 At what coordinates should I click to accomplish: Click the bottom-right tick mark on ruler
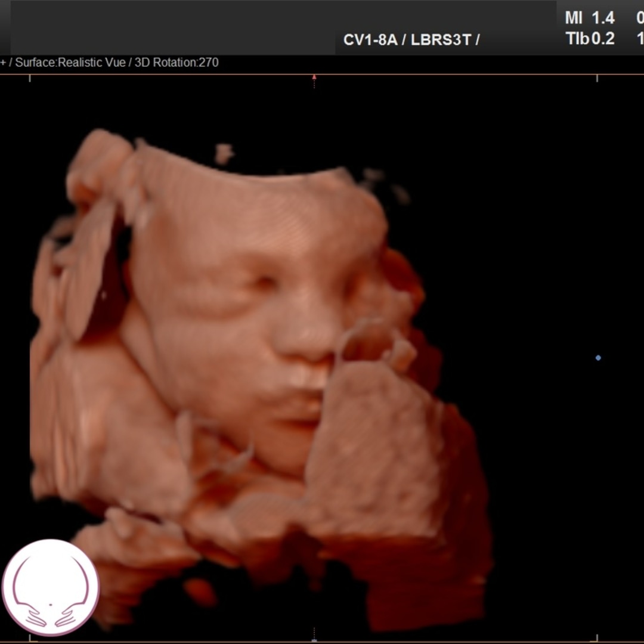tap(597, 639)
